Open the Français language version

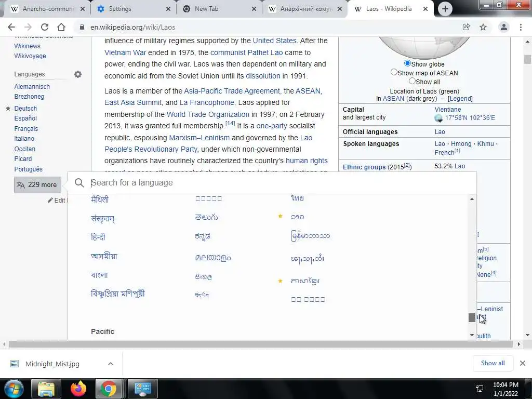click(x=26, y=129)
